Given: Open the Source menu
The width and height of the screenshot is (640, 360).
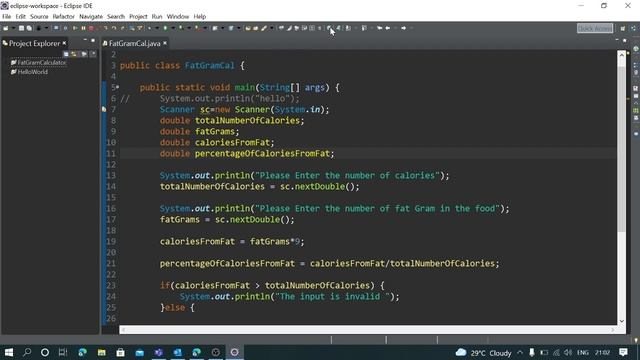Looking at the screenshot, I should click(x=39, y=17).
